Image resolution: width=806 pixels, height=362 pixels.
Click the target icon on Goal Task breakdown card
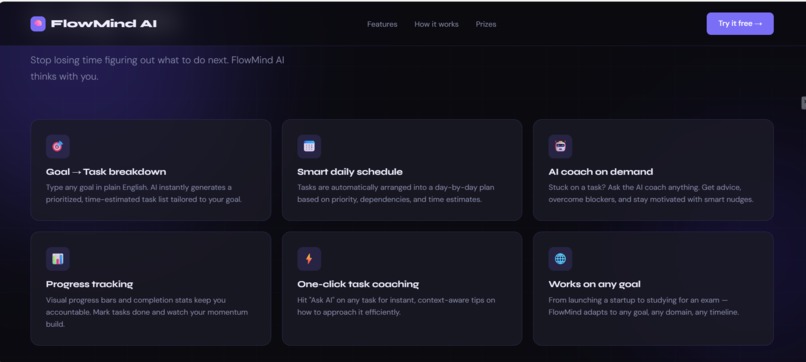click(x=58, y=147)
